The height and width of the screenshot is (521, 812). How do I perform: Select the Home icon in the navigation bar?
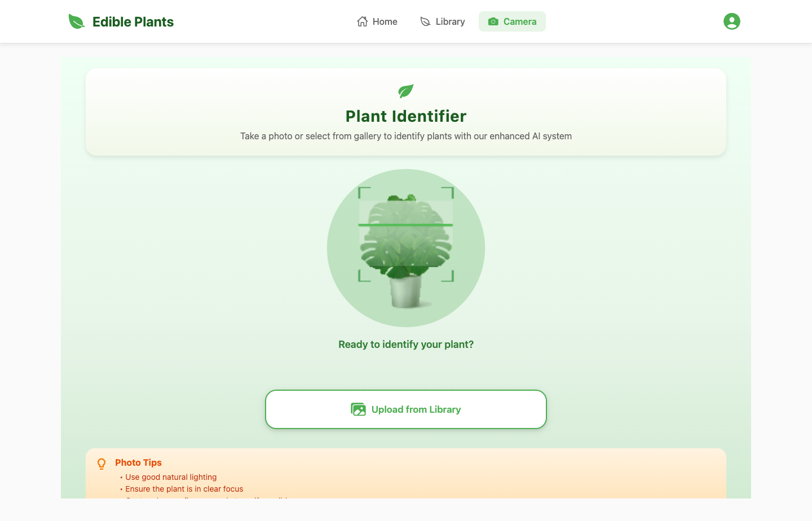[x=363, y=21]
